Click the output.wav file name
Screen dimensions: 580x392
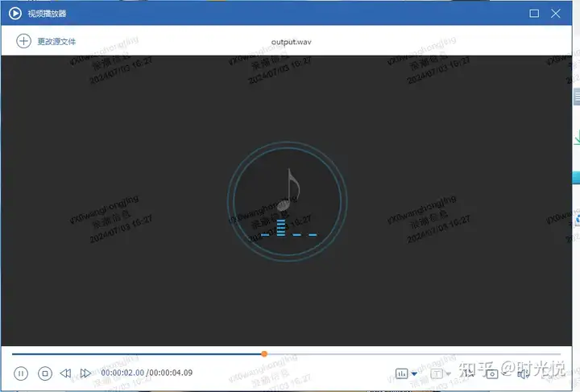(291, 42)
